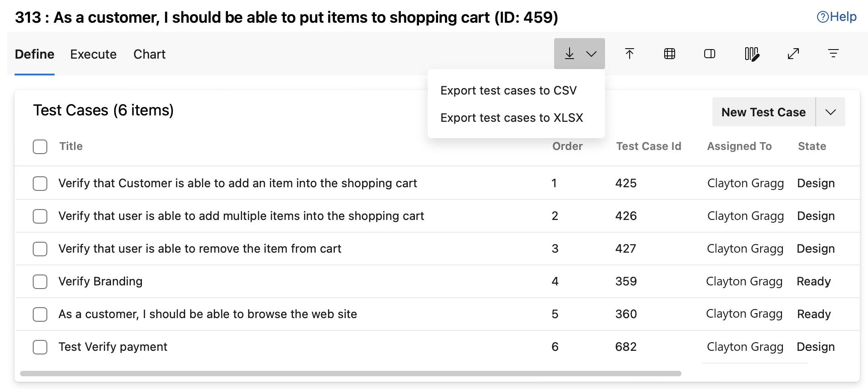Toggle the select-all test cases checkbox

40,146
